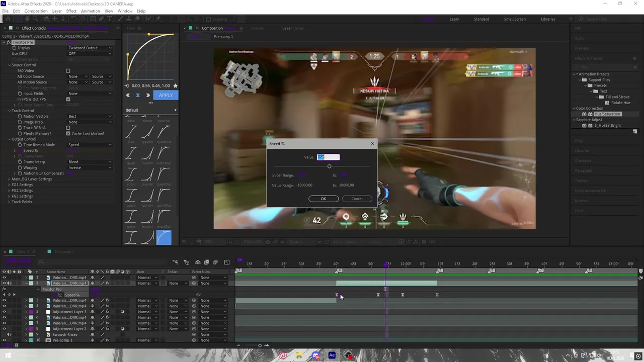
Task: Open After Effects in the taskbar
Action: coord(332,355)
